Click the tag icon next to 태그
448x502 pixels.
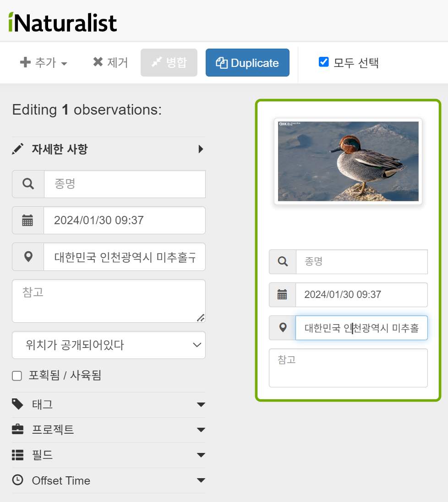[17, 404]
